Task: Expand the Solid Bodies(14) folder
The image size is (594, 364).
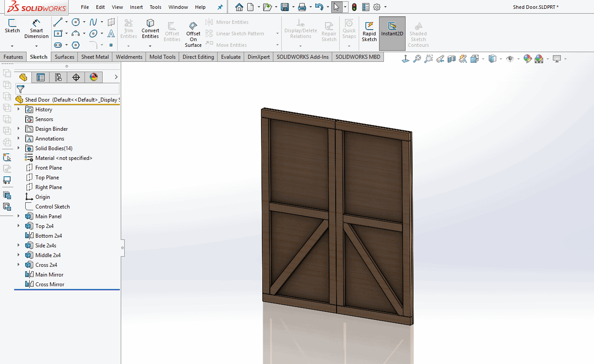Action: pos(19,148)
